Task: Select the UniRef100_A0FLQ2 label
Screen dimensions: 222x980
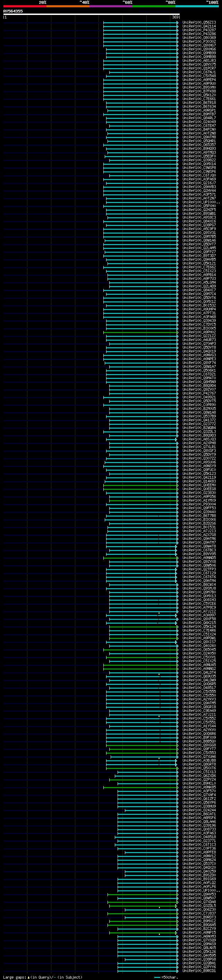Action: [x=199, y=883]
